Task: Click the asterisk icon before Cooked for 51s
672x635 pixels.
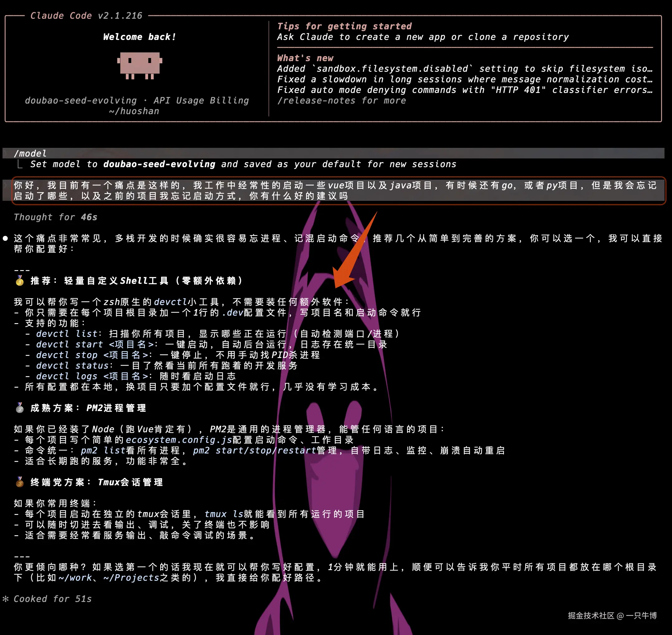Action: (6, 599)
